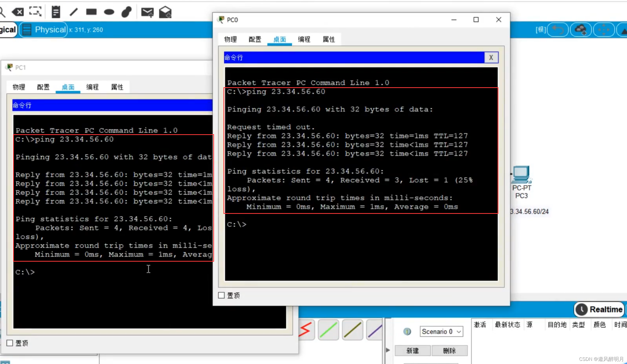This screenshot has width=627, height=364.
Task: Open the 配置 tab in PC0 window
Action: (255, 39)
